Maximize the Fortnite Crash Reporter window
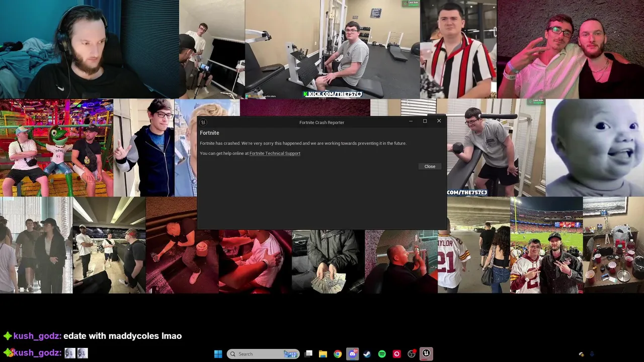Viewport: 644px width, 362px height. (x=425, y=121)
